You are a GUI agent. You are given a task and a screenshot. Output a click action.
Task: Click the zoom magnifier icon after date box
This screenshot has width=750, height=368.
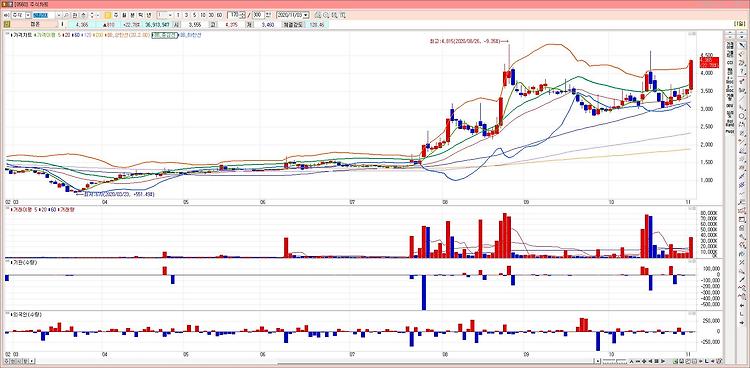pos(325,15)
